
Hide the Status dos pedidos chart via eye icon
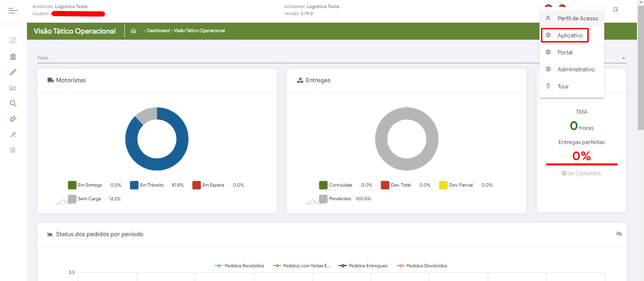(x=619, y=234)
